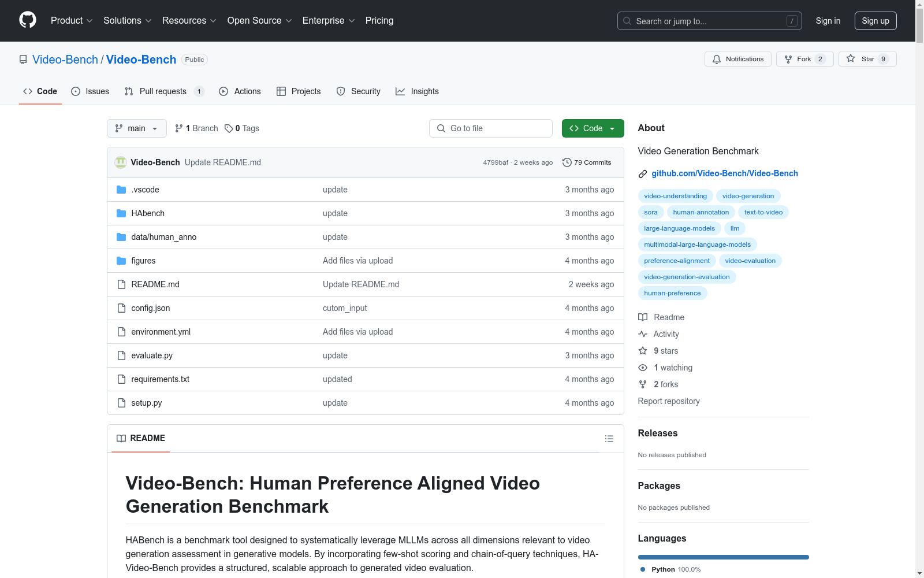Click the GitHub logo icon
This screenshot has width=924, height=578.
coord(28,20)
